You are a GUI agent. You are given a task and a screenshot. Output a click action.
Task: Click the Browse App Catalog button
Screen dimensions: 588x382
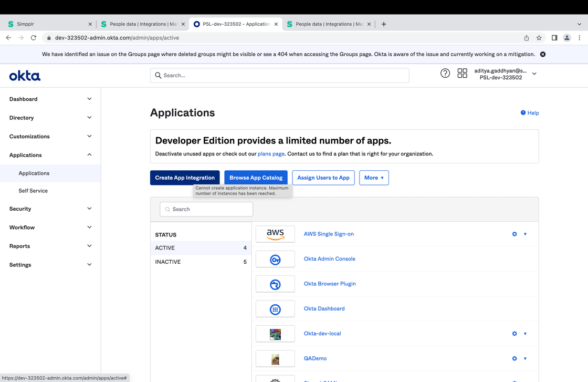(256, 178)
